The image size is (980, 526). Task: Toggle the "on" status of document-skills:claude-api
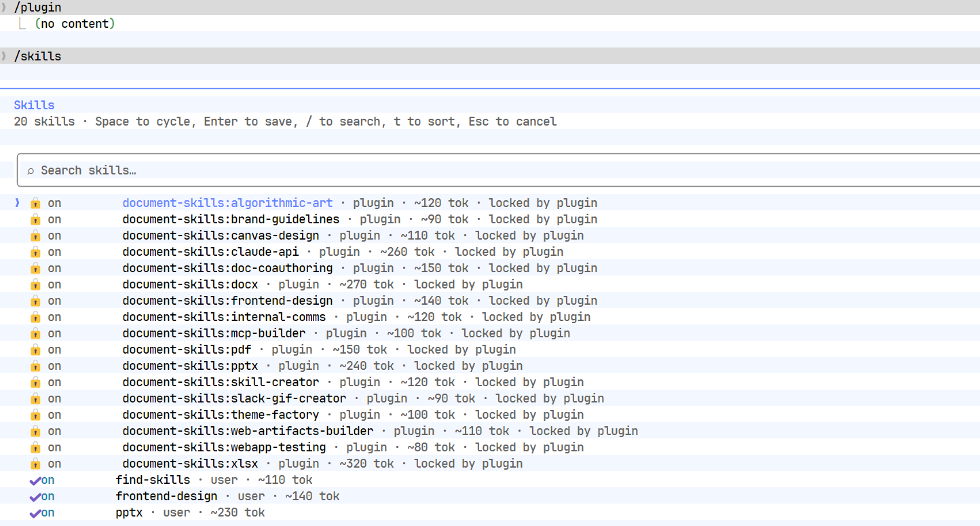point(54,252)
